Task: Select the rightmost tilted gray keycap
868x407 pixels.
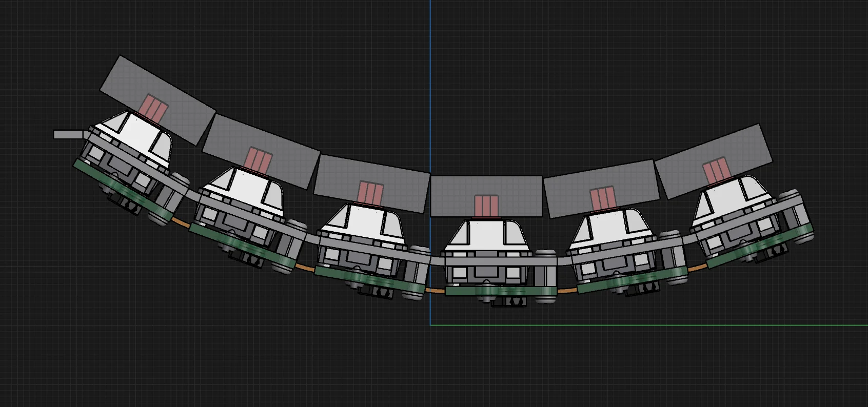Action: coord(714,161)
